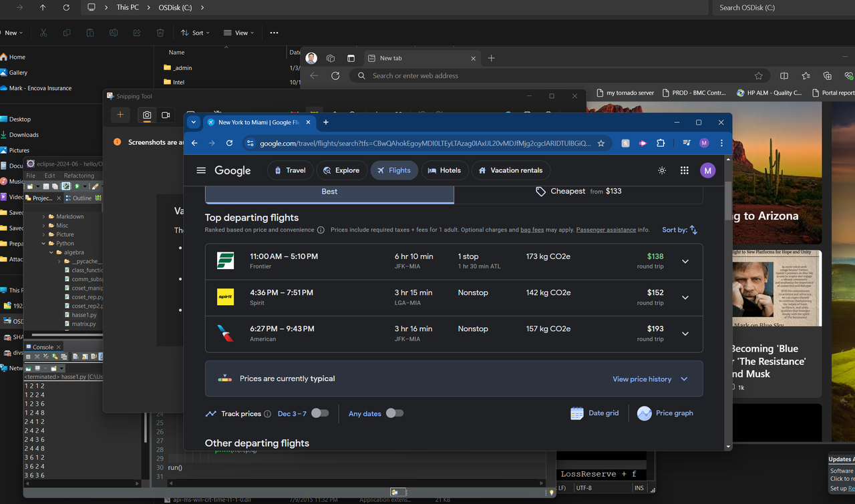Click the Passenger assistance link
This screenshot has height=504, width=855.
606,230
